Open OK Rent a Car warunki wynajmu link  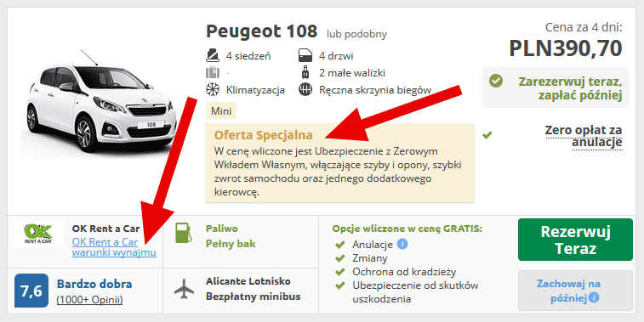click(x=114, y=247)
